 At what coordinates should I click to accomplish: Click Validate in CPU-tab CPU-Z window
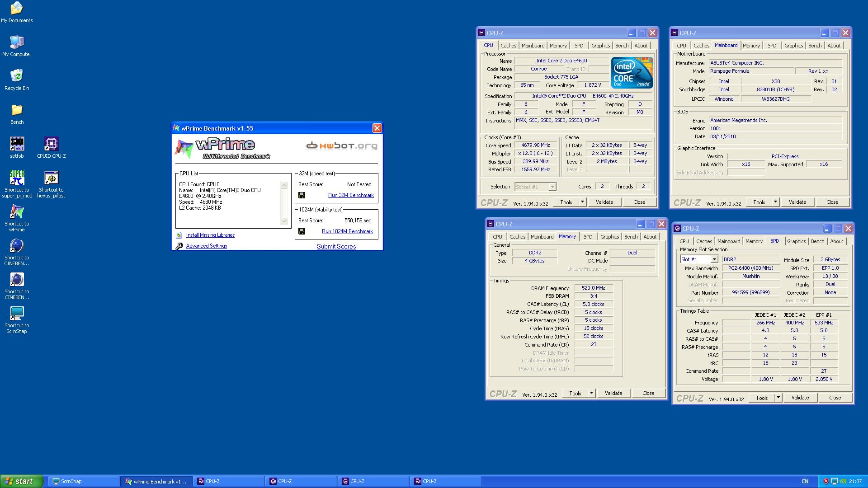(x=604, y=202)
